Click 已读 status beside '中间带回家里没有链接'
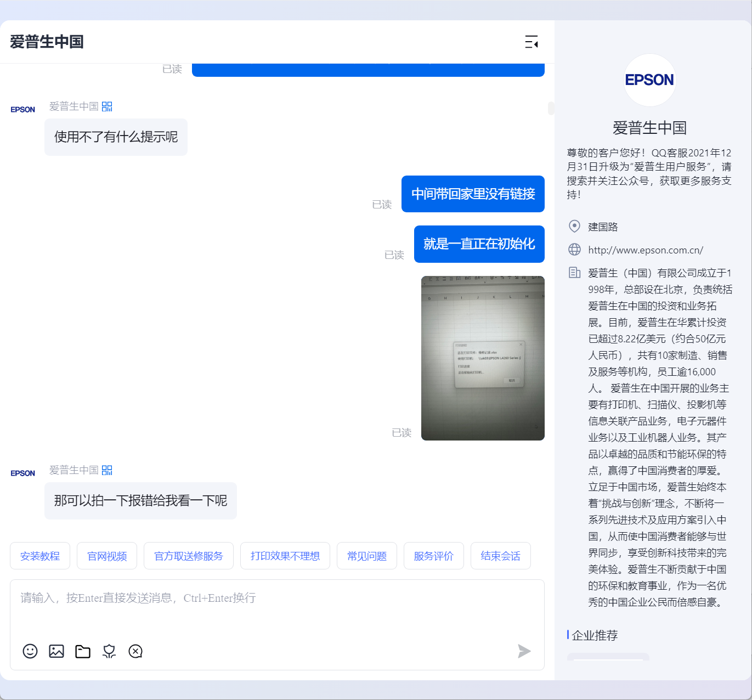The height and width of the screenshot is (700, 752). tap(382, 205)
